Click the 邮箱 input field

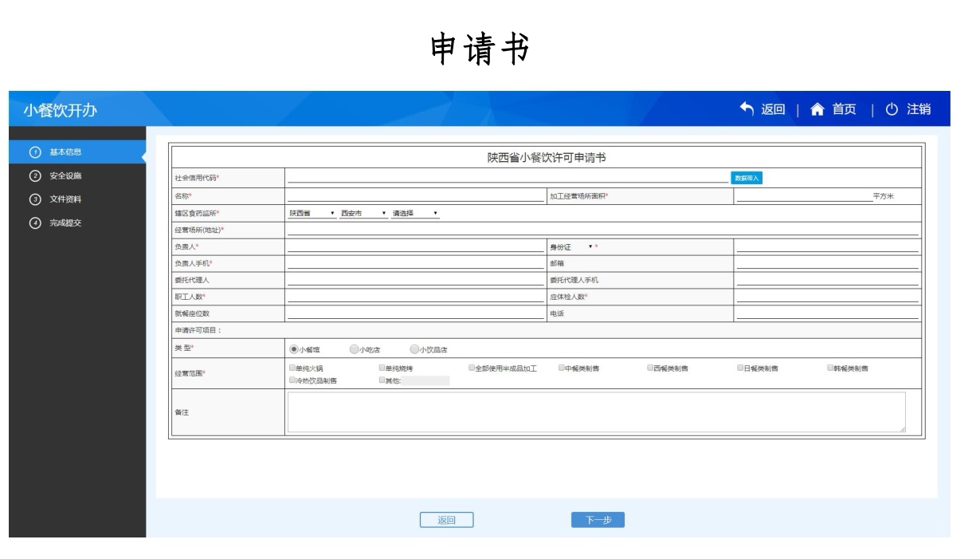coord(827,263)
